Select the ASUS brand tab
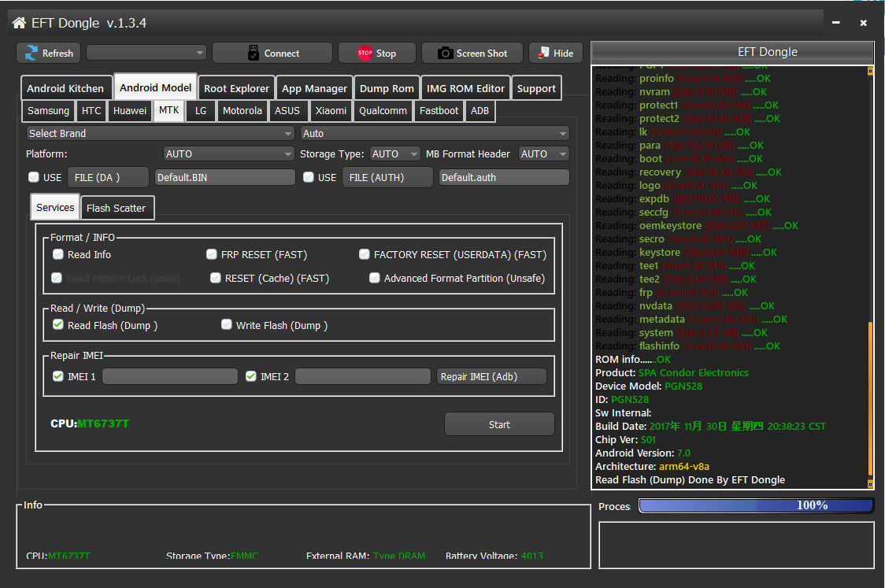 pos(287,111)
